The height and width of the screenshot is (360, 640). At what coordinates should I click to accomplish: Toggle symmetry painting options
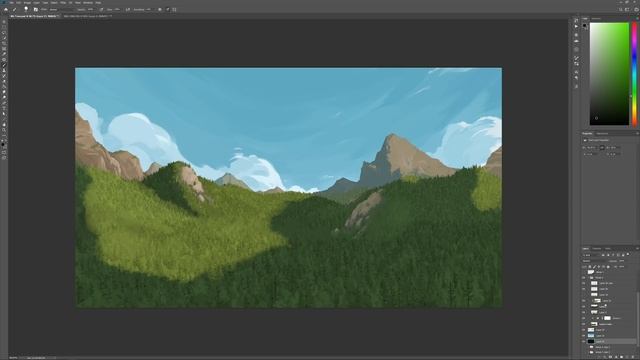(x=174, y=9)
